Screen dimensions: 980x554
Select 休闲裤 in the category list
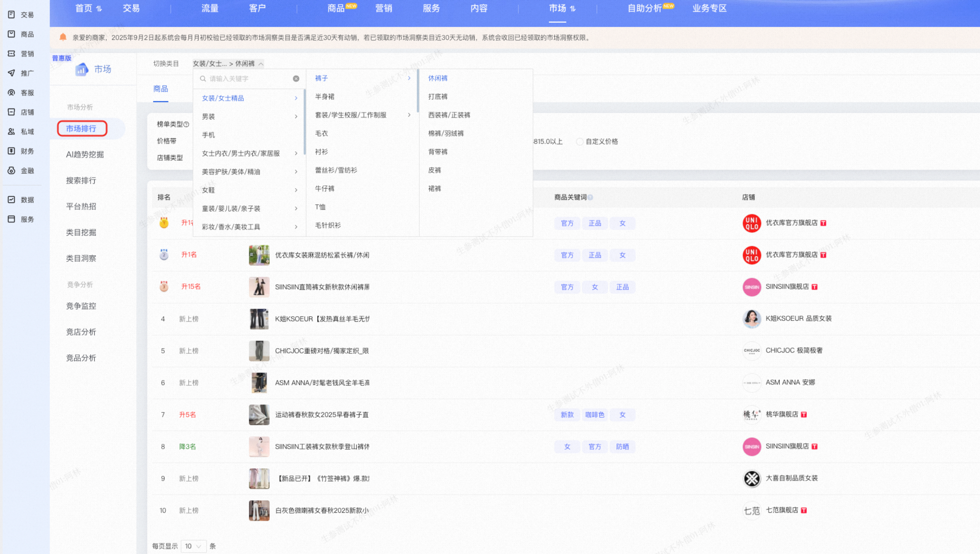tap(438, 78)
